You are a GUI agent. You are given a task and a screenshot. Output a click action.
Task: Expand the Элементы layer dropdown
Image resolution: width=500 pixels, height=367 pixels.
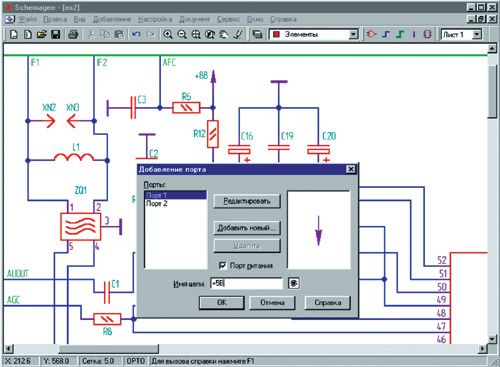353,34
